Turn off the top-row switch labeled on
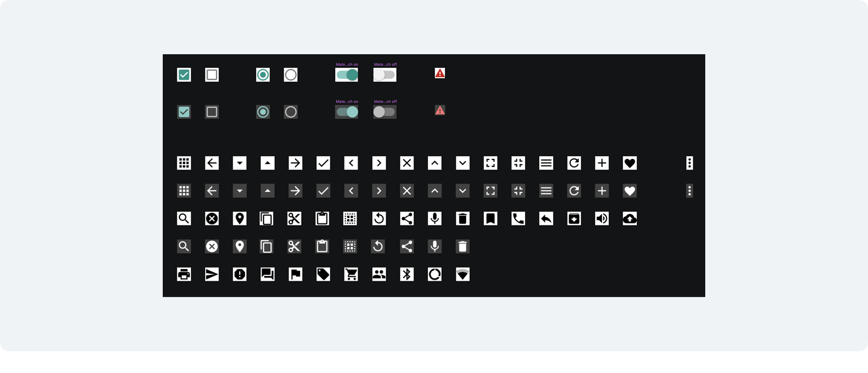 coord(347,75)
